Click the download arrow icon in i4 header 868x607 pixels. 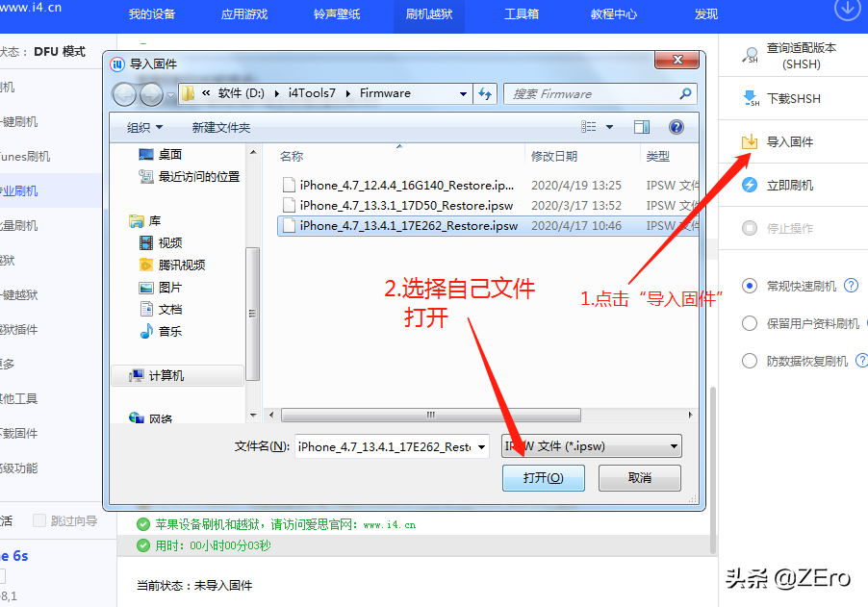coord(848,9)
